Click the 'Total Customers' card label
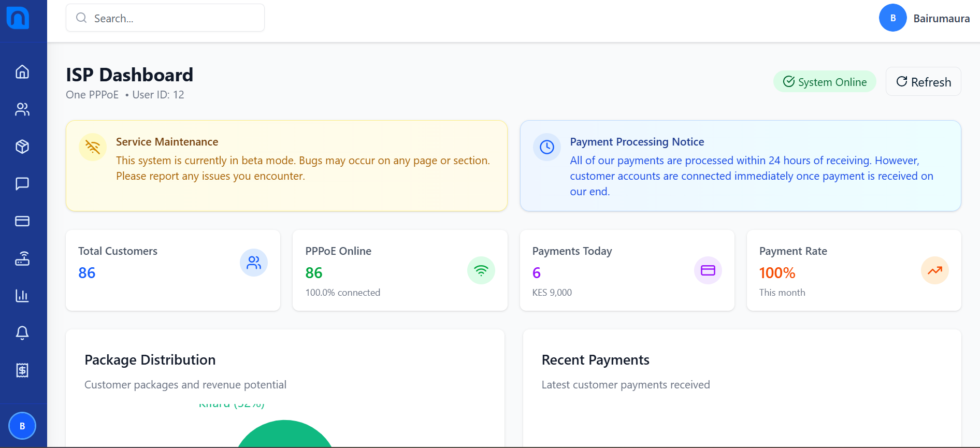The image size is (980, 448). pos(118,251)
